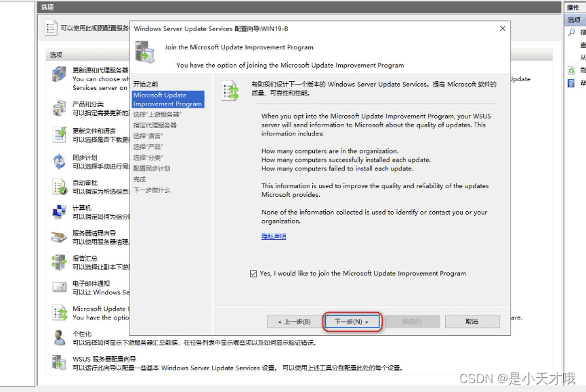This screenshot has height=392, width=586.
Task: Open Microsoft Update Improvement option icon in list
Action: pos(59,313)
